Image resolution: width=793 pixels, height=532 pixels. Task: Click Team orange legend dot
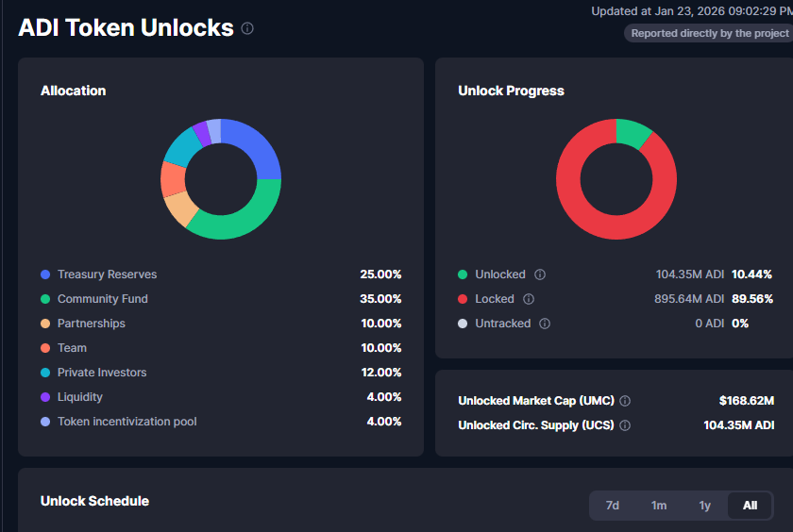[45, 348]
